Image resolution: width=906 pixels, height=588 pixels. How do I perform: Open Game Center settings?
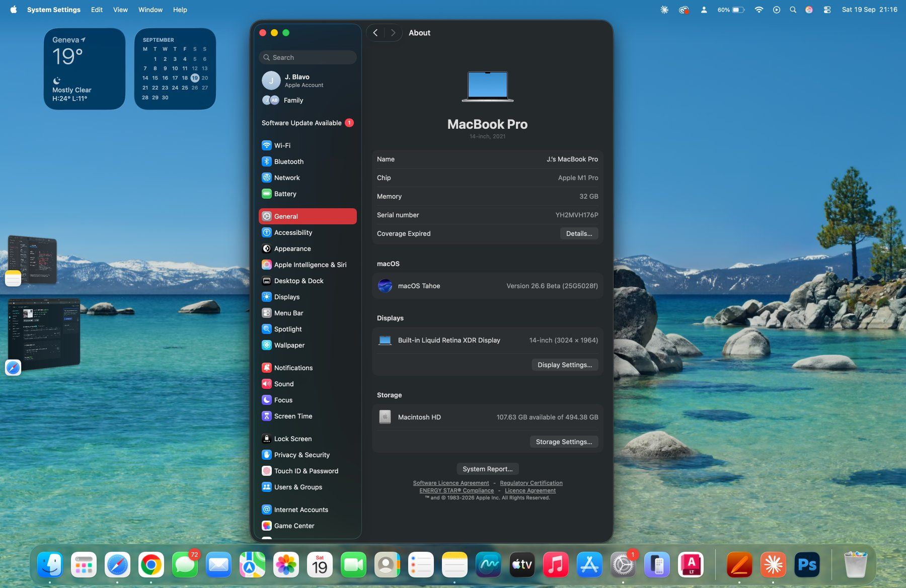308,526
